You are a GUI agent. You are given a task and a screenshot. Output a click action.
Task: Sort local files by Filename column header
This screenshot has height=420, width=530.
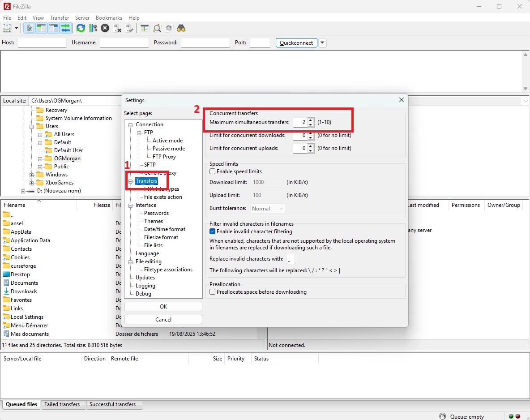click(x=39, y=205)
